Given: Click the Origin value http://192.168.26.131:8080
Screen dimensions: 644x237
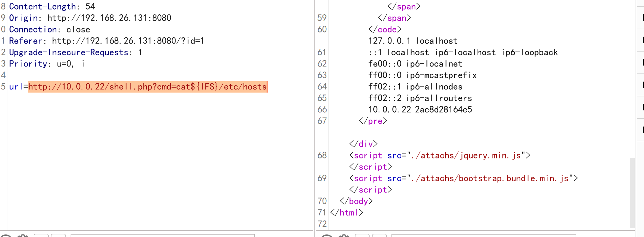Looking at the screenshot, I should click(x=109, y=18).
